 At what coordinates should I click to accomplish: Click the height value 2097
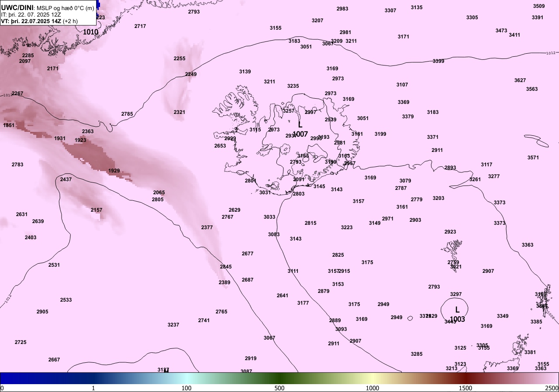tap(25, 61)
